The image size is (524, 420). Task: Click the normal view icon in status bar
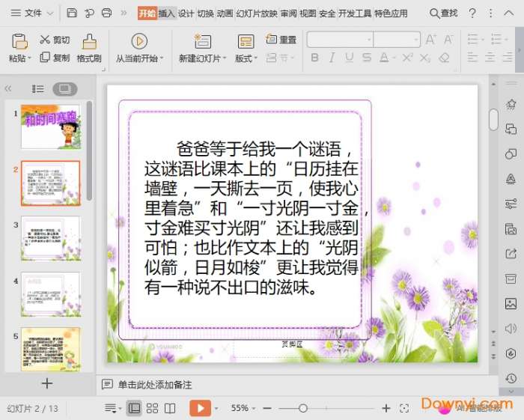pyautogui.click(x=134, y=408)
